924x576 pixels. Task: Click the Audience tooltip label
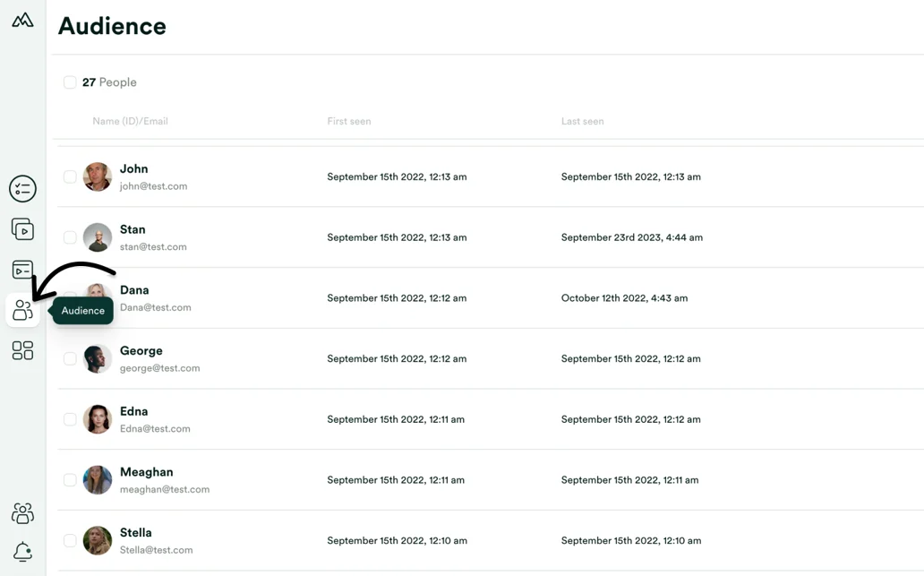(x=81, y=311)
